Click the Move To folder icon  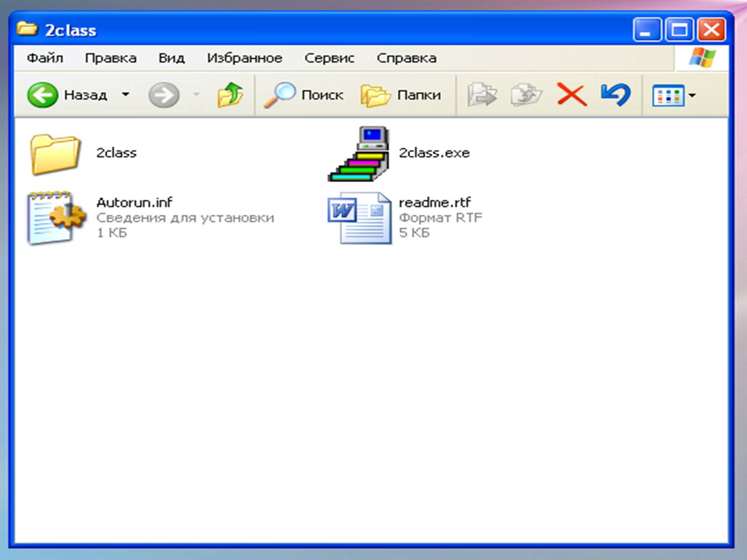482,95
